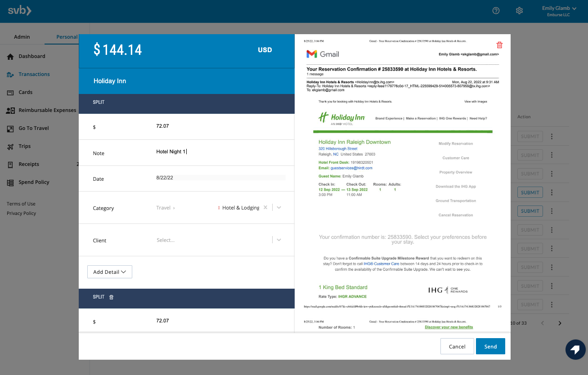Expand the Client dropdown arrow
The height and width of the screenshot is (375, 588).
[279, 240]
